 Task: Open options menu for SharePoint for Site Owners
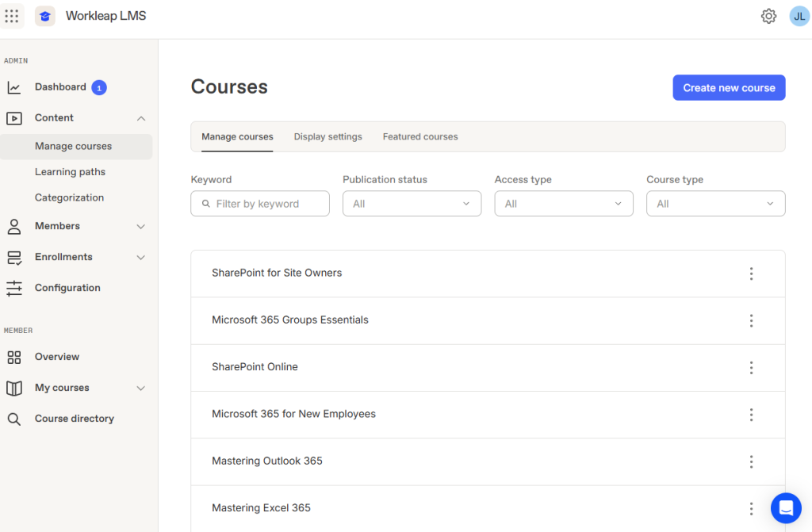click(751, 274)
